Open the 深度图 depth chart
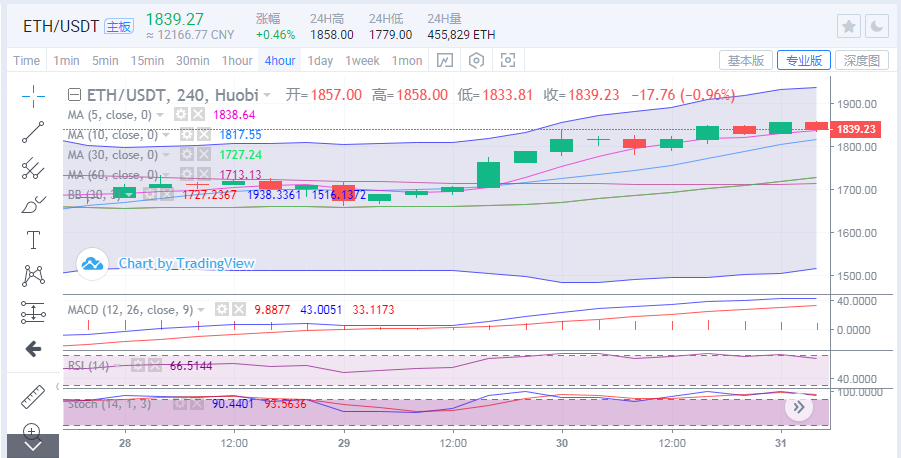901x458 pixels. click(x=862, y=60)
